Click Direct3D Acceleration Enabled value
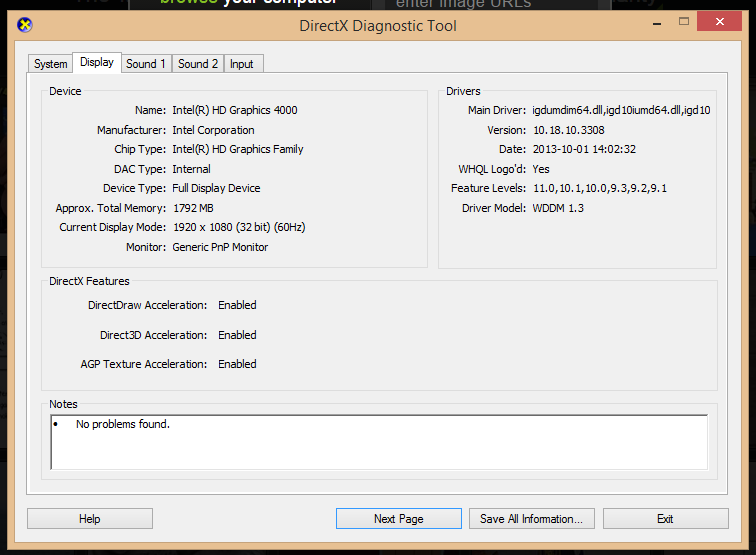Viewport: 756px width, 555px height. tap(237, 335)
